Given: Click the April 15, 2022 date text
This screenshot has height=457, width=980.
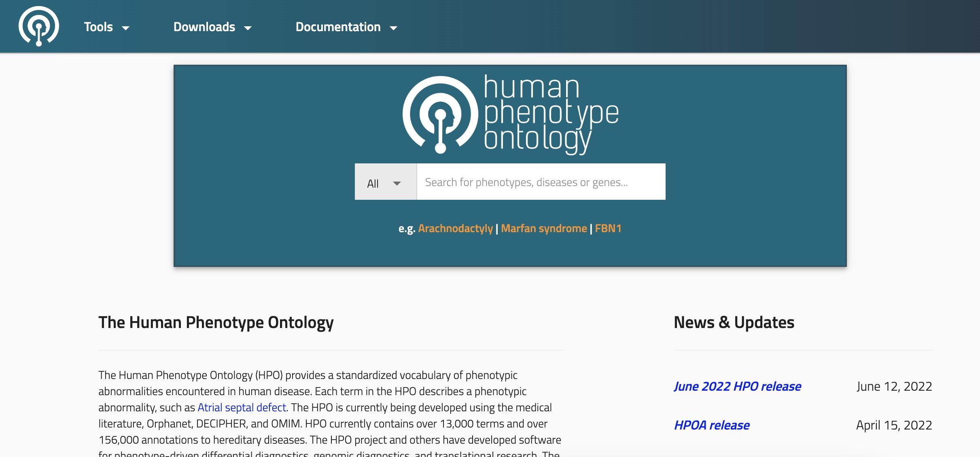Looking at the screenshot, I should 894,425.
